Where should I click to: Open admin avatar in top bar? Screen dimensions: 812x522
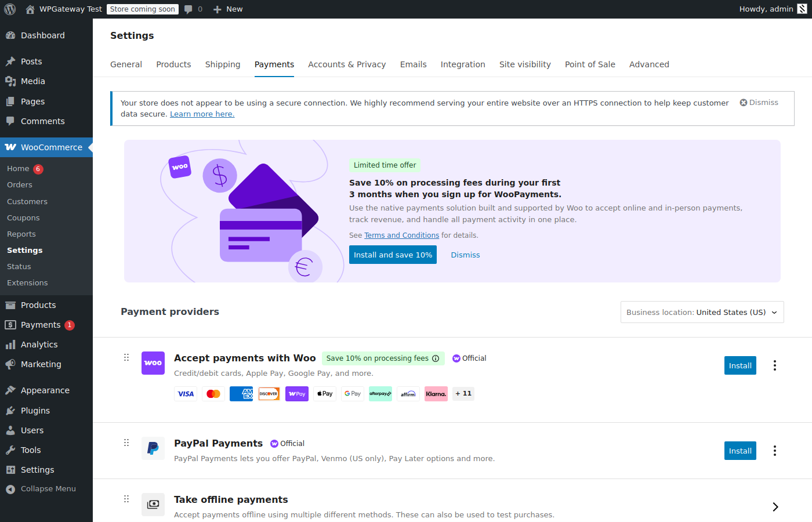pos(802,9)
